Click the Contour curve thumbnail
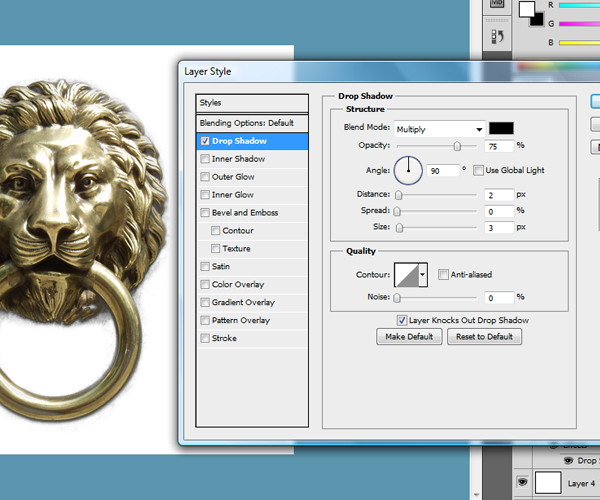The width and height of the screenshot is (600, 500). point(406,275)
